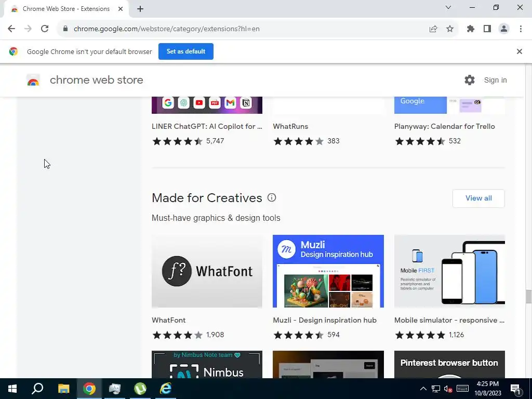
Task: Open web store settings gear
Action: [470, 80]
